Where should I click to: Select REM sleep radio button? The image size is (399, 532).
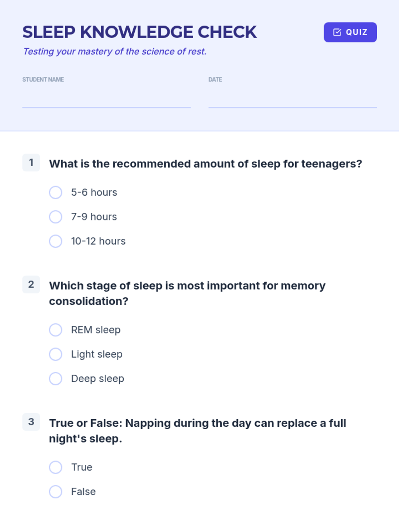(x=56, y=330)
